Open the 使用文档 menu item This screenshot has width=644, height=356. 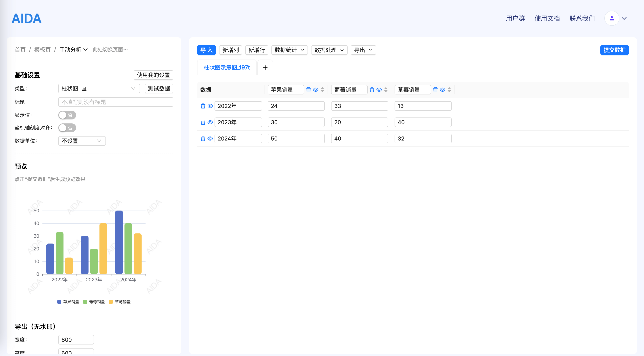(x=547, y=18)
